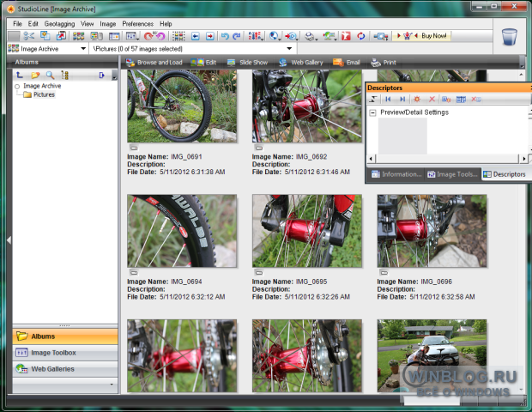Image resolution: width=532 pixels, height=412 pixels.
Task: Select the Descriptors tab at the panel bottom
Action: pyautogui.click(x=505, y=174)
